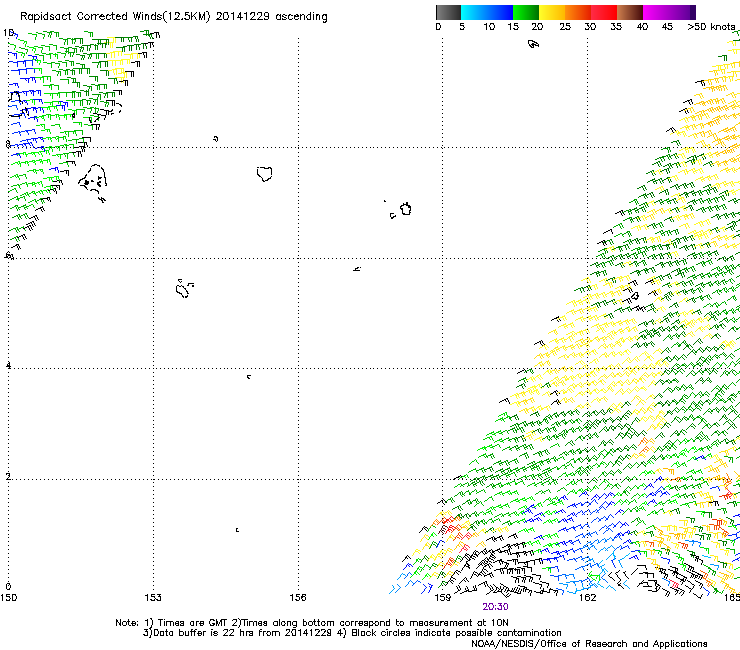Click the small island outline at top near 161E
This screenshot has width=740, height=650.
click(533, 44)
